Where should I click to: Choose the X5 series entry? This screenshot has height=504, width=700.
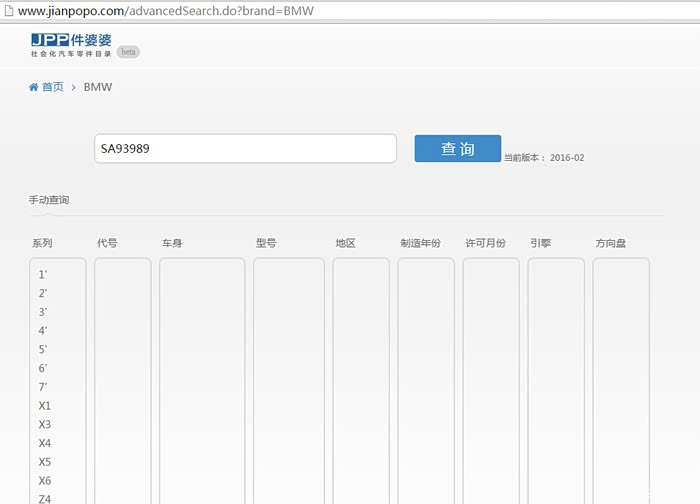click(x=45, y=462)
